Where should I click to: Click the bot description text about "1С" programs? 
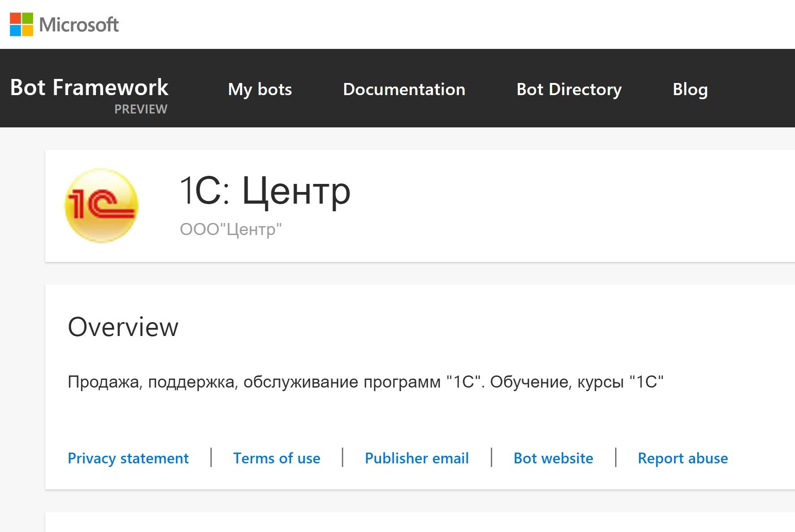coord(366,382)
